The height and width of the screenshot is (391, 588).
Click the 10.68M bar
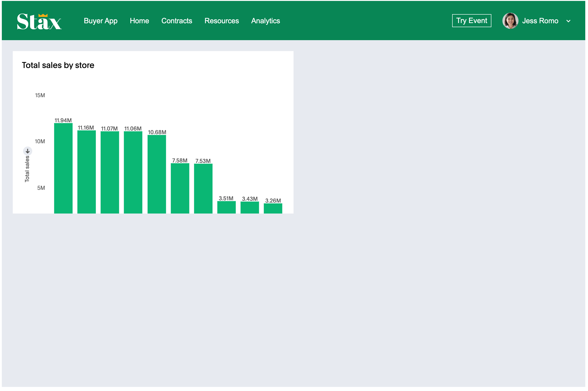(x=157, y=174)
